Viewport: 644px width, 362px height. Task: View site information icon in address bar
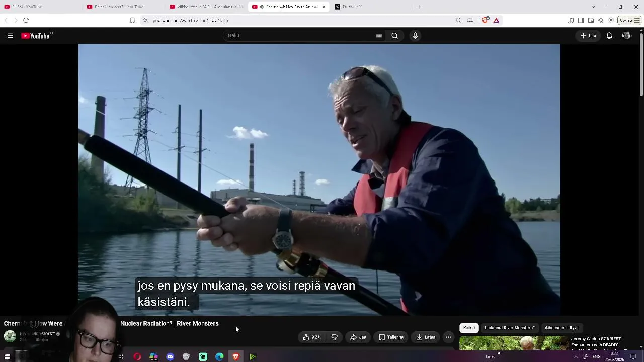point(145,20)
